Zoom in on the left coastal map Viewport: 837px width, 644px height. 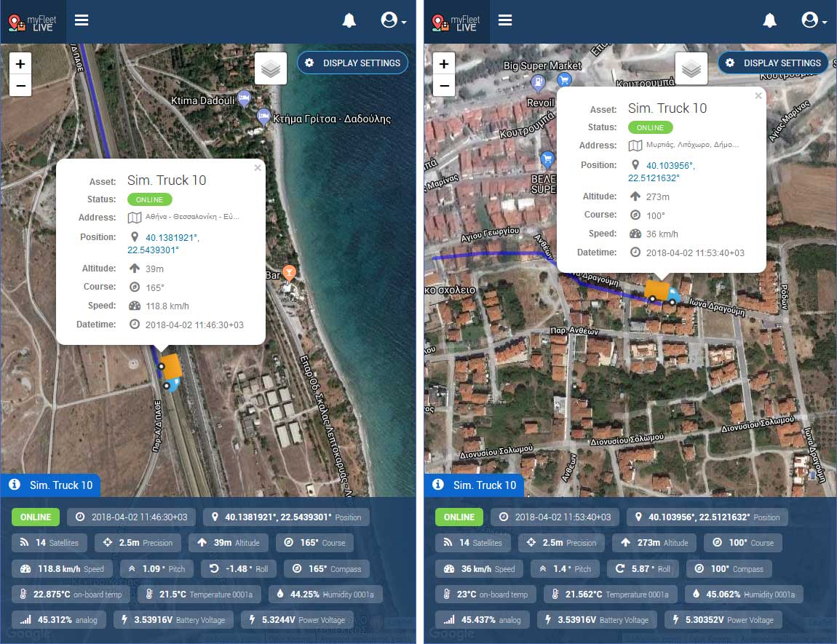tap(20, 64)
